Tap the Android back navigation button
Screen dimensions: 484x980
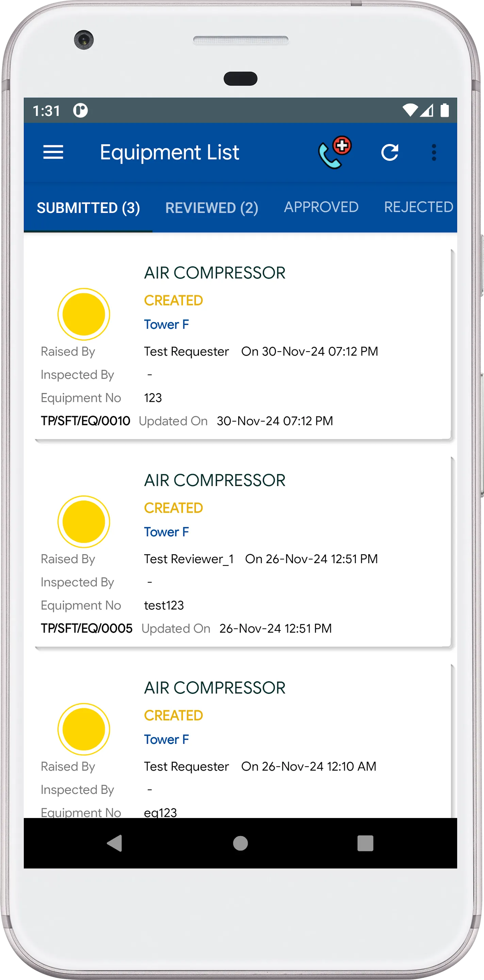(x=114, y=843)
